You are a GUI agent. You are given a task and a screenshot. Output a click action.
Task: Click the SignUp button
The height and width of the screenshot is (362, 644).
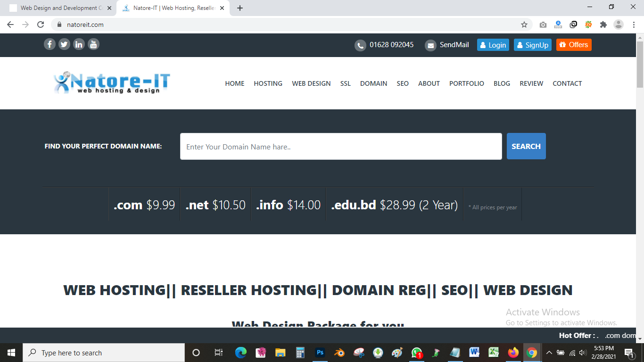coord(533,45)
